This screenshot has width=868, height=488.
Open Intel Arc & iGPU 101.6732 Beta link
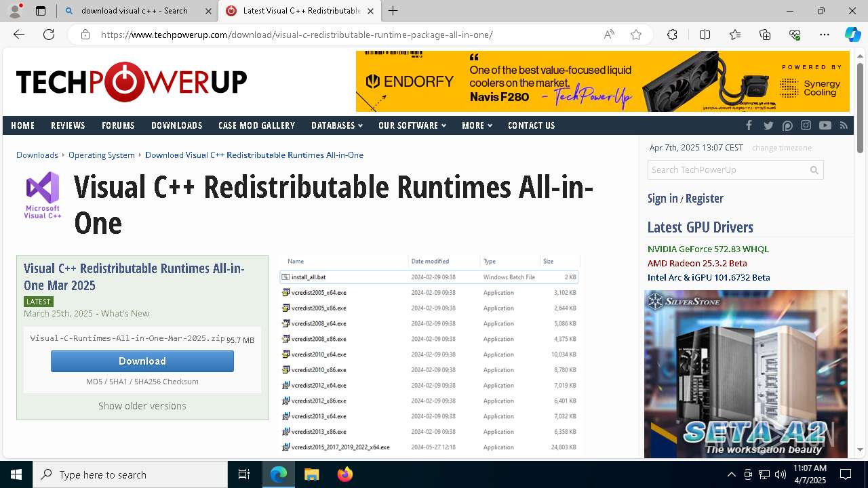(709, 278)
